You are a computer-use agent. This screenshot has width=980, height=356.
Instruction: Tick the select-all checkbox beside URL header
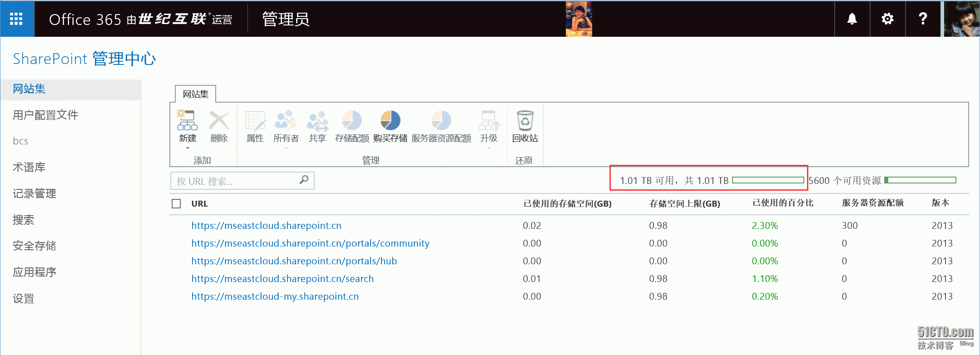click(x=176, y=203)
